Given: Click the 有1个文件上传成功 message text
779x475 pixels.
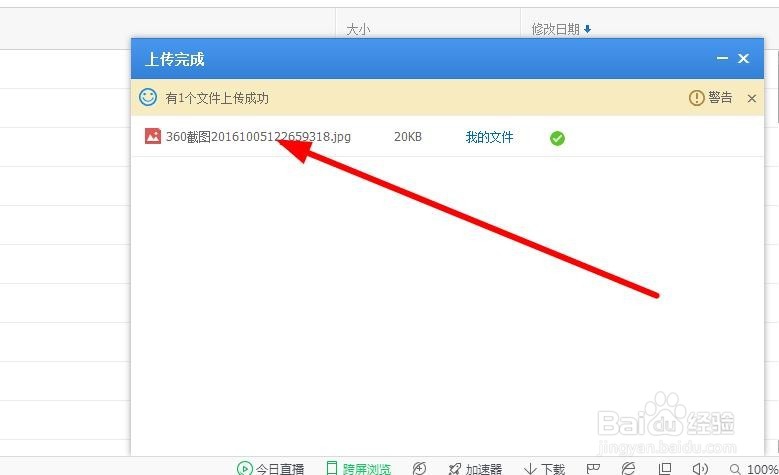Looking at the screenshot, I should point(217,98).
